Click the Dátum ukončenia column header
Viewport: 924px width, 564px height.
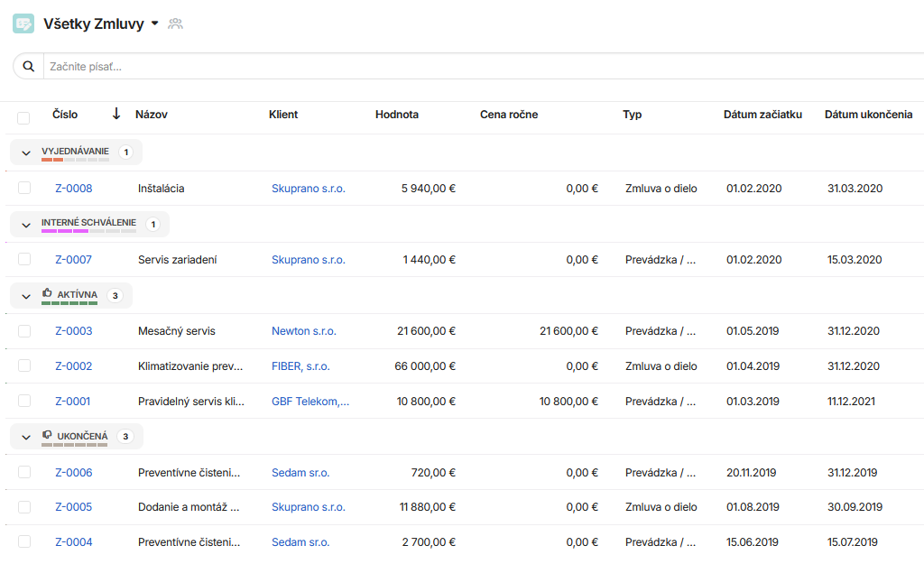coord(868,115)
